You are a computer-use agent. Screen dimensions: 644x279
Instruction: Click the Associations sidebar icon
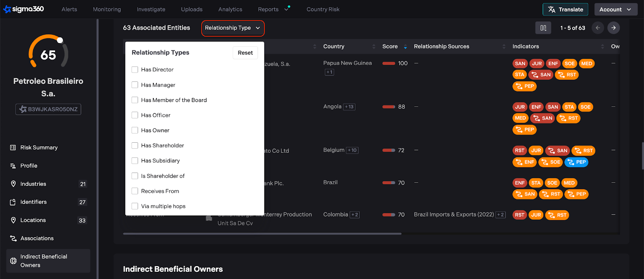13,238
